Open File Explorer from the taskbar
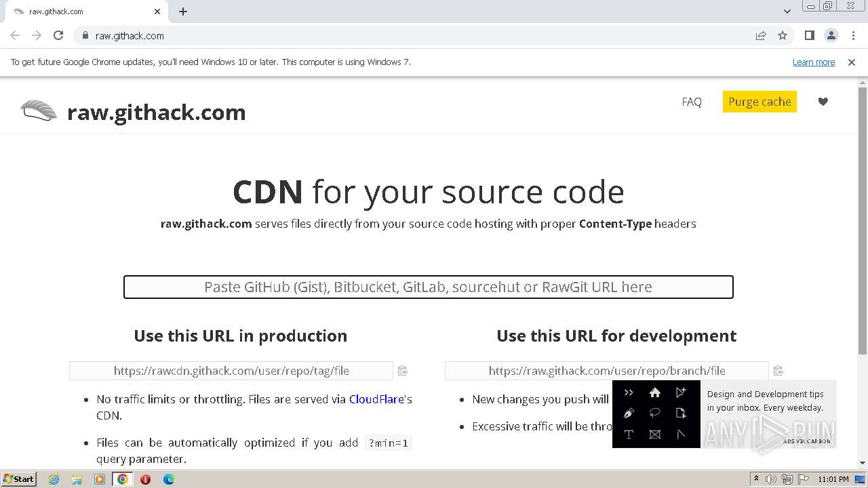 (x=77, y=479)
